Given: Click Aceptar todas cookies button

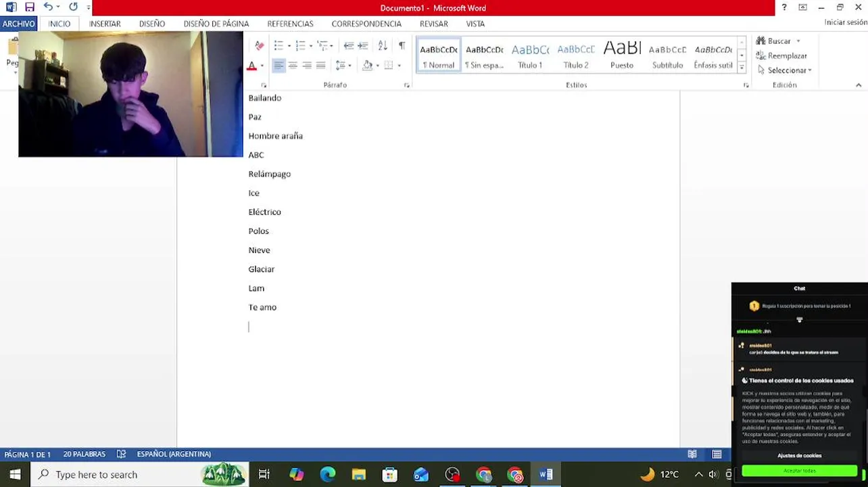Looking at the screenshot, I should point(800,471).
